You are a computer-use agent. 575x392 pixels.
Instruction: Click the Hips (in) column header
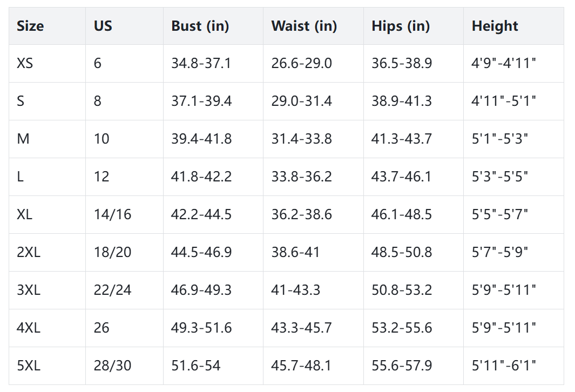401,26
